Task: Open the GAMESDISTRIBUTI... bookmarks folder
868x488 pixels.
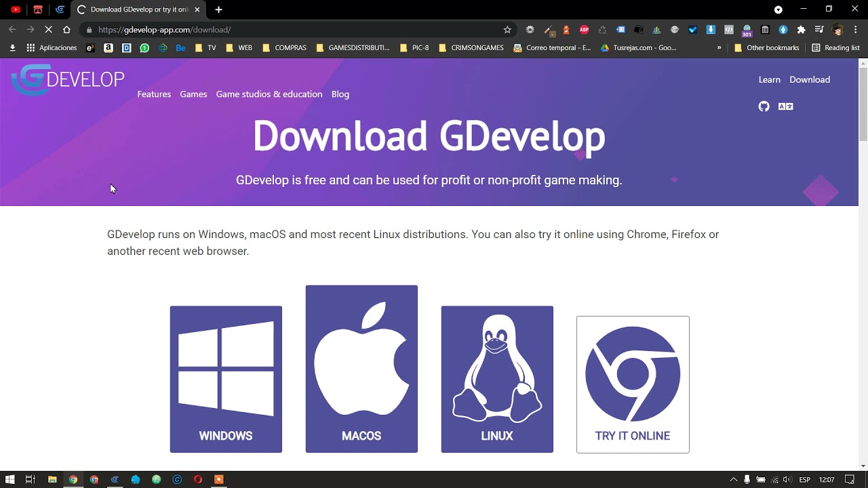Action: [353, 48]
